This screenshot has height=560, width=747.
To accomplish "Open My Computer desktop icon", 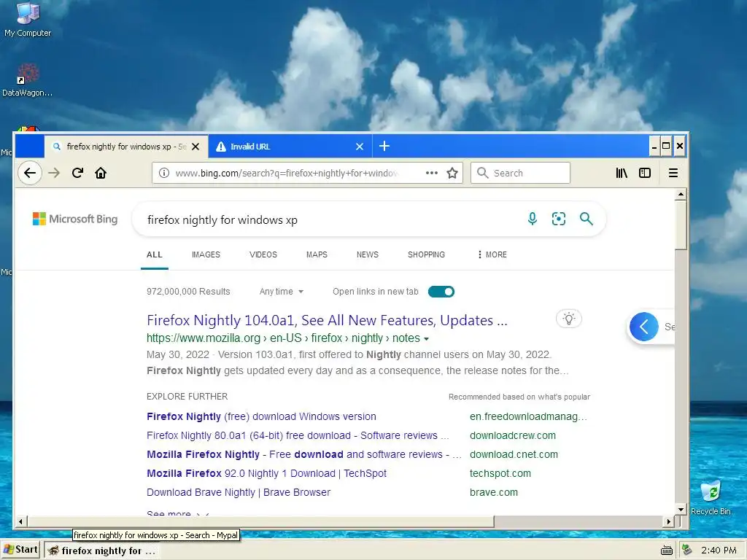I will [28, 20].
